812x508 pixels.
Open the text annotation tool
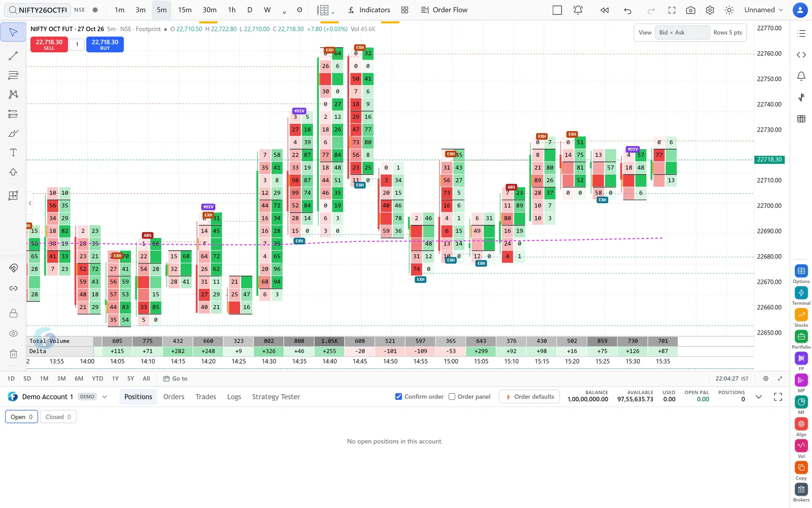(x=13, y=152)
